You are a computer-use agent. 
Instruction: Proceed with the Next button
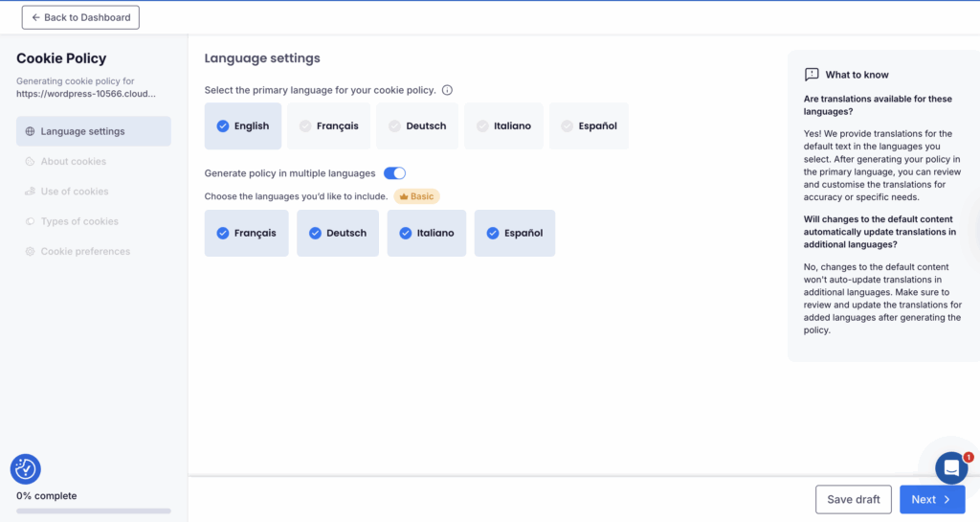[x=931, y=499]
